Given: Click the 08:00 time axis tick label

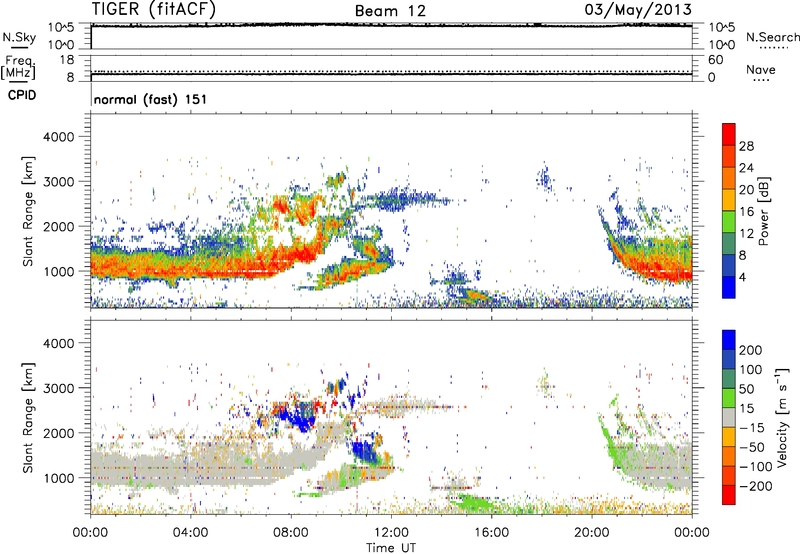Looking at the screenshot, I should tap(290, 533).
